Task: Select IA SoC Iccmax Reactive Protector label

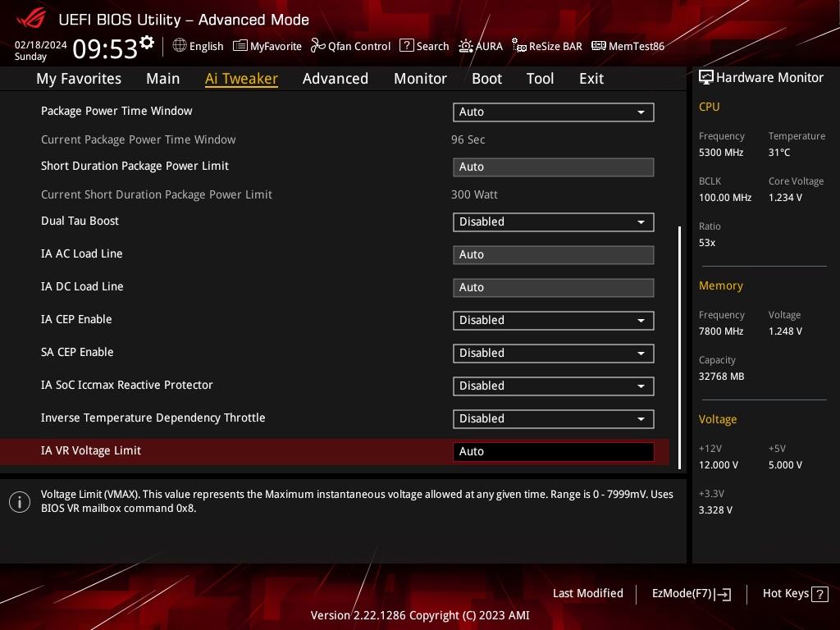Action: coord(126,385)
